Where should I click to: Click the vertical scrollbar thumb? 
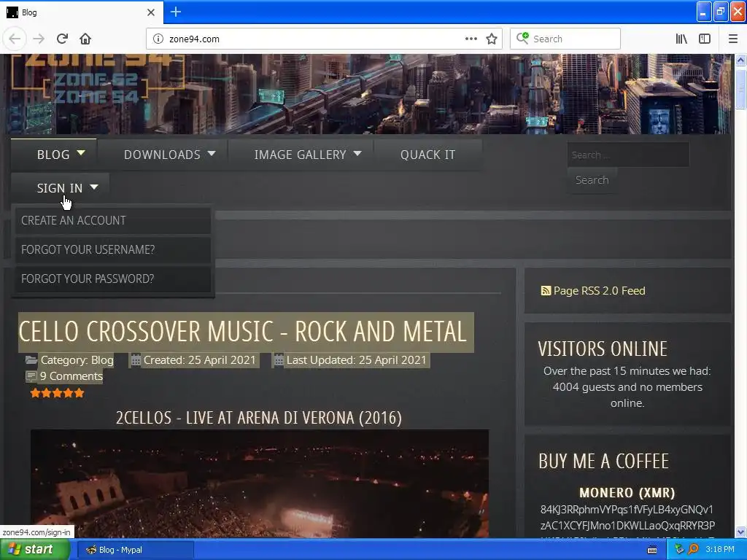pyautogui.click(x=740, y=90)
